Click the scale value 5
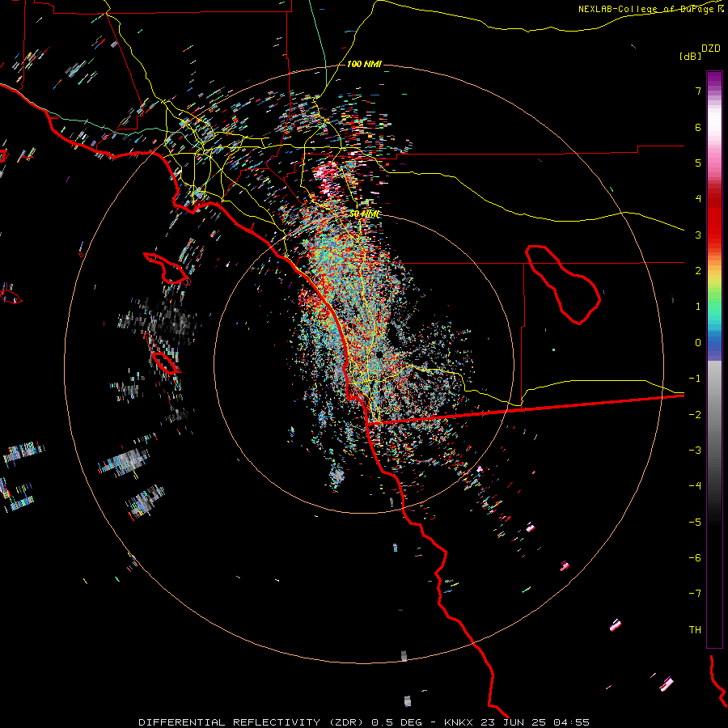The image size is (728, 728). 698,163
